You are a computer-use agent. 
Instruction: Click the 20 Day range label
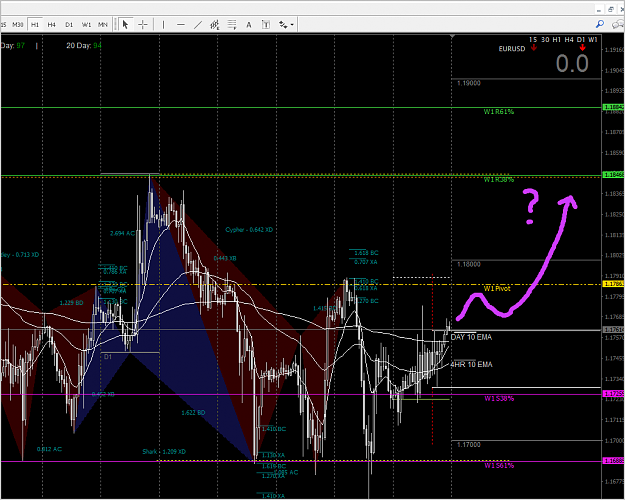point(84,45)
